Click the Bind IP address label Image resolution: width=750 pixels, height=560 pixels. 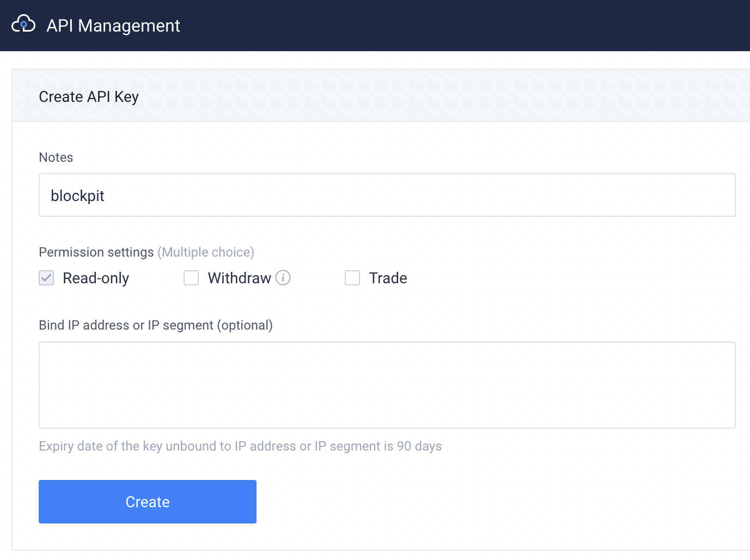tap(156, 325)
